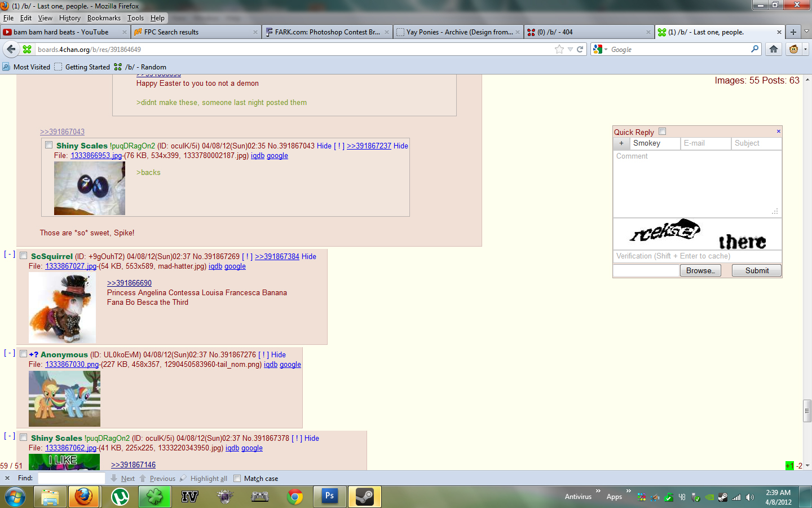Close the Quick Reply box
This screenshot has width=812, height=508.
pyautogui.click(x=778, y=131)
